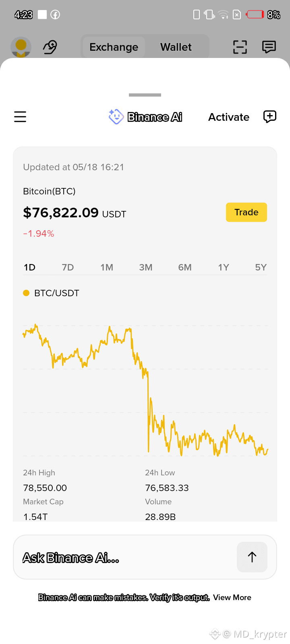Select the 1M chart range
The width and height of the screenshot is (290, 644).
point(107,267)
